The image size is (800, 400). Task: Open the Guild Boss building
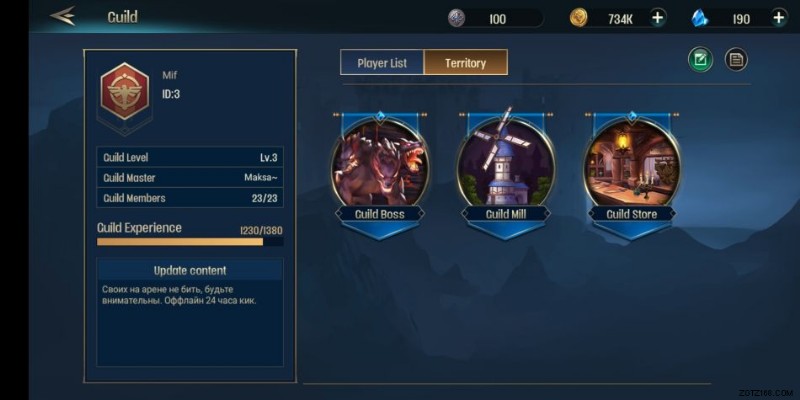tap(380, 162)
